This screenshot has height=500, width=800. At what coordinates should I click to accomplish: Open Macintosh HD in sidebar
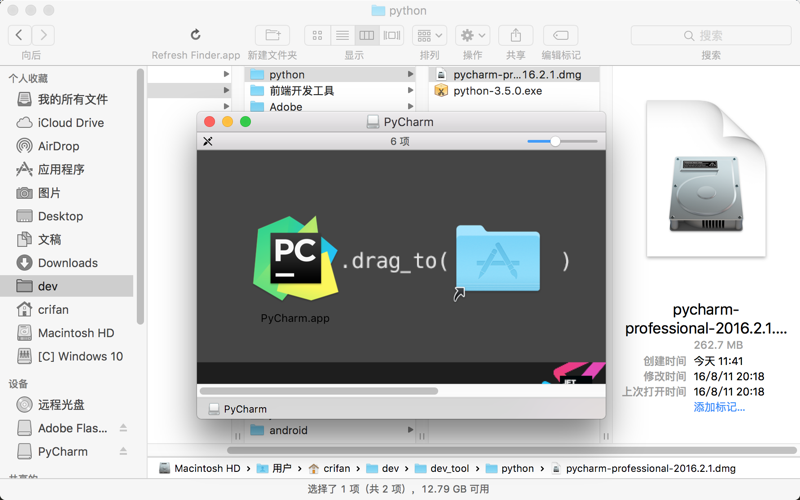tap(66, 333)
